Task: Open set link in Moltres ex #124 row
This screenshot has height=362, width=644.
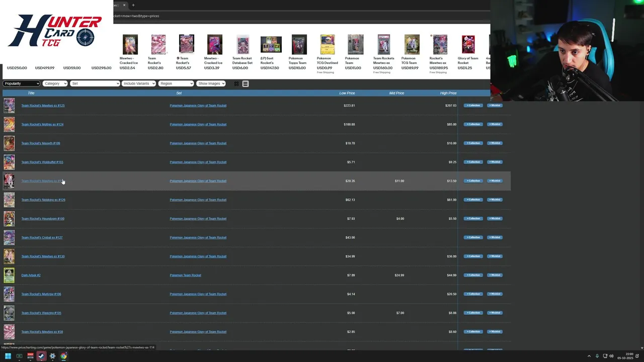Action: (x=198, y=124)
